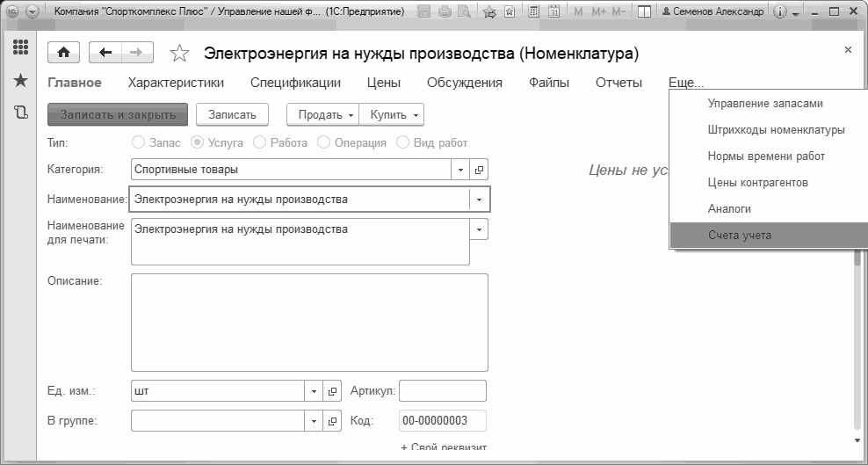Open the calendar icon
Viewport: 868px width, 465px height.
553,11
